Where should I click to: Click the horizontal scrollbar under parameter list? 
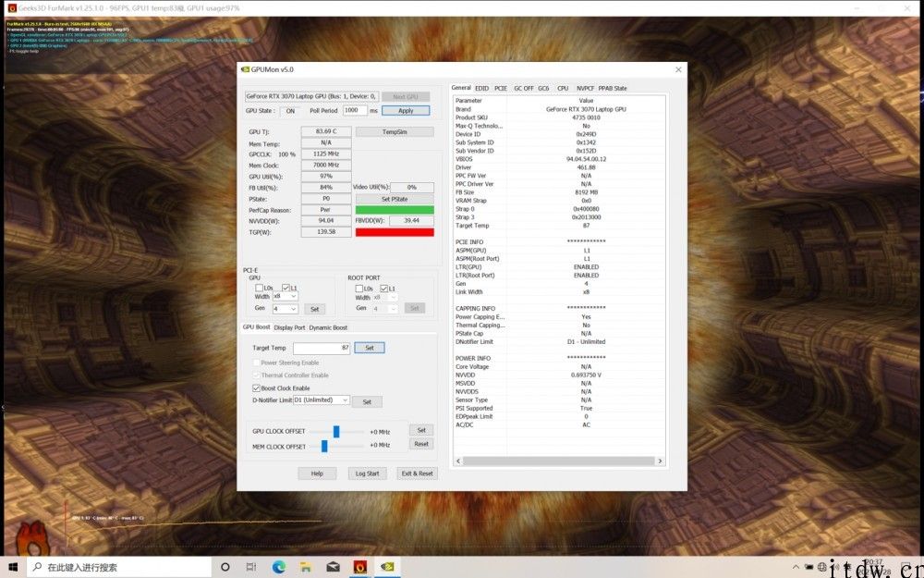[x=559, y=461]
